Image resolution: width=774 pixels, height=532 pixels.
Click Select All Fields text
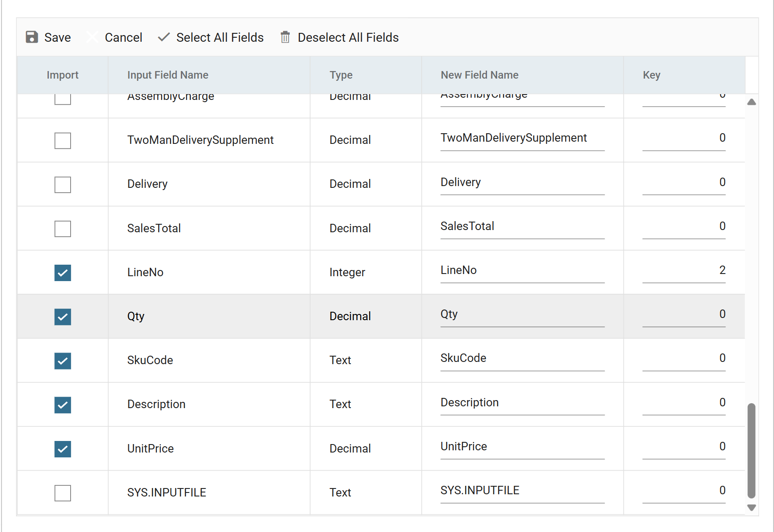(x=220, y=37)
